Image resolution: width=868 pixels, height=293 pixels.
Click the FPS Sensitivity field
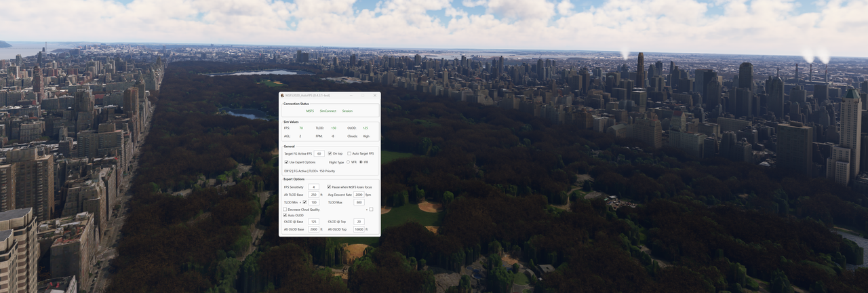click(313, 187)
